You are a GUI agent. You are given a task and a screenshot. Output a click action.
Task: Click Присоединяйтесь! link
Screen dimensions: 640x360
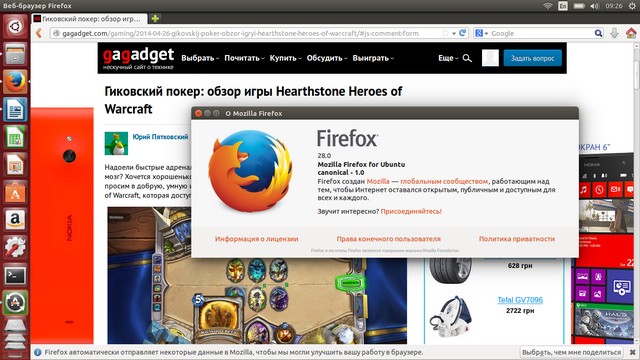point(411,211)
